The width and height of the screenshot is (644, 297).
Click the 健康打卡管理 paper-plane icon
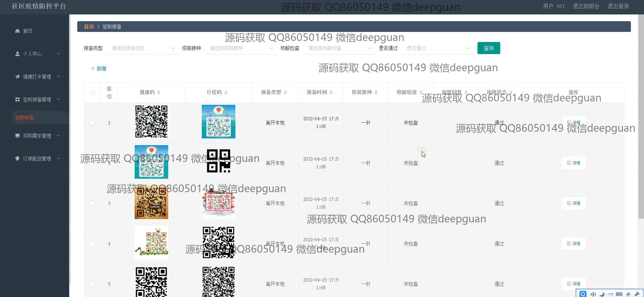[x=17, y=77]
